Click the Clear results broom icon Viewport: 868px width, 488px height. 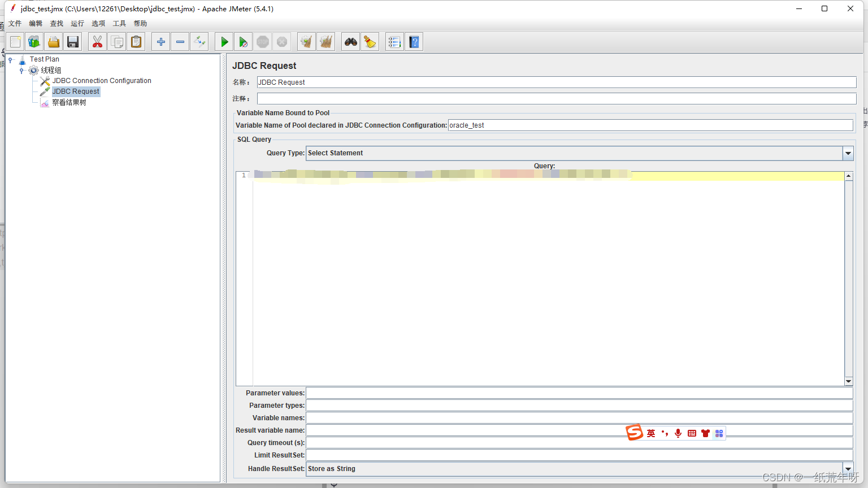tap(307, 42)
